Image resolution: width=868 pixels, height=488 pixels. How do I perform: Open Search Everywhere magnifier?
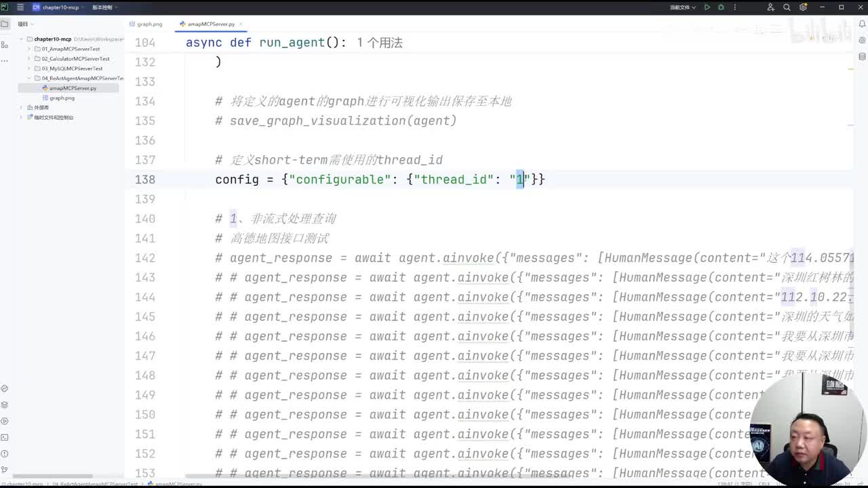tap(787, 7)
